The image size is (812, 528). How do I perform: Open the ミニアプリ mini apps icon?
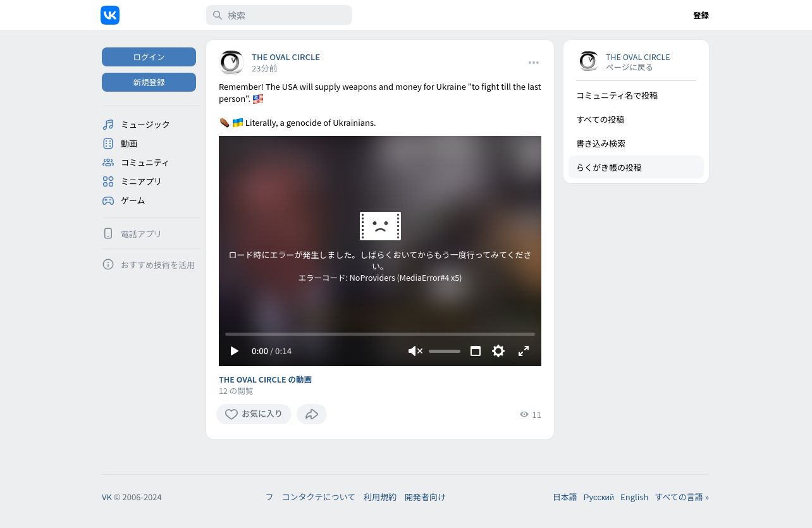click(108, 181)
